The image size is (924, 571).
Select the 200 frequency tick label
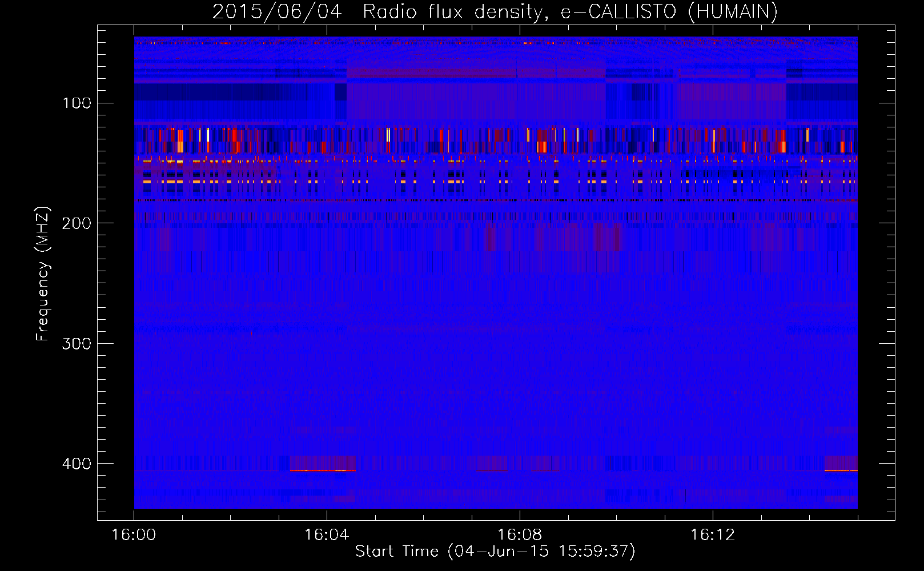pos(77,223)
